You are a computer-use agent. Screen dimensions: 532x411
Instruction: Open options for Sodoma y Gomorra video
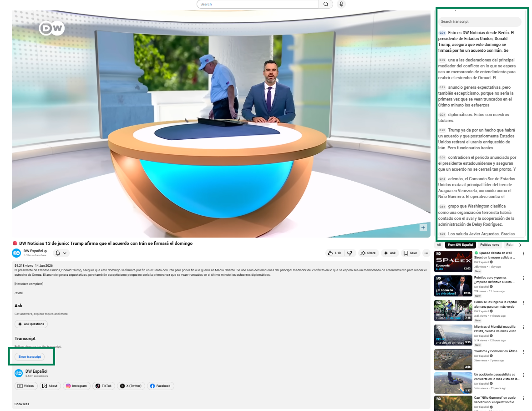click(524, 352)
